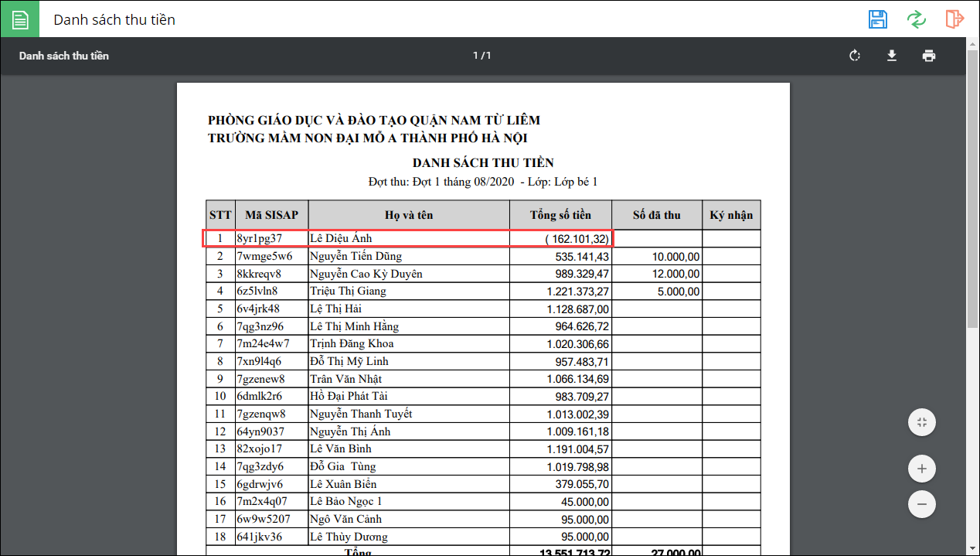
Task: Print the PDF document
Action: tap(929, 56)
